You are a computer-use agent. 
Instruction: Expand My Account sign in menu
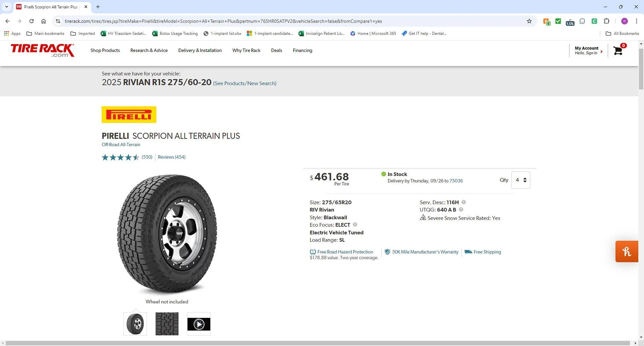[x=589, y=50]
